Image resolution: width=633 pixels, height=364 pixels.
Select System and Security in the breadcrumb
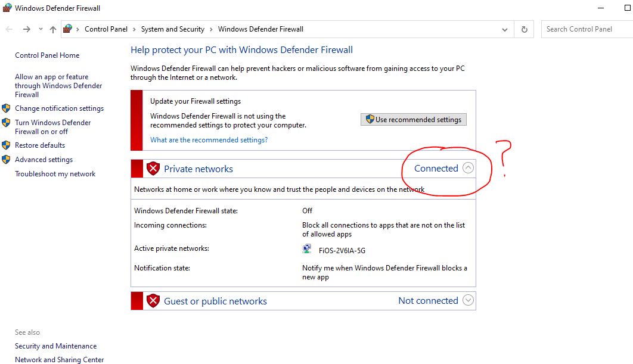pyautogui.click(x=172, y=29)
